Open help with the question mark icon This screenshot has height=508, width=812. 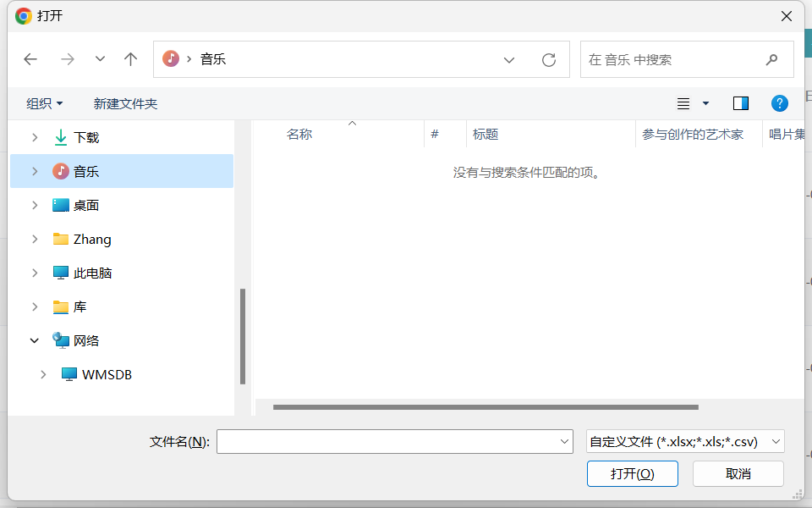point(779,103)
